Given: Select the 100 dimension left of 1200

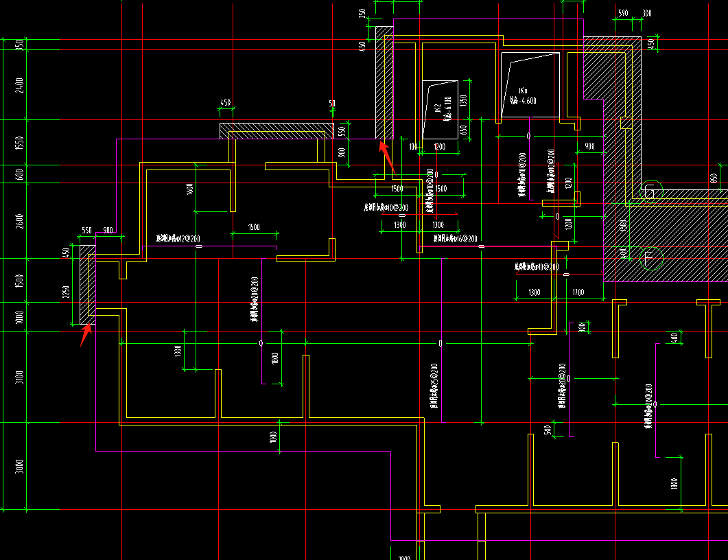Looking at the screenshot, I should tap(413, 147).
